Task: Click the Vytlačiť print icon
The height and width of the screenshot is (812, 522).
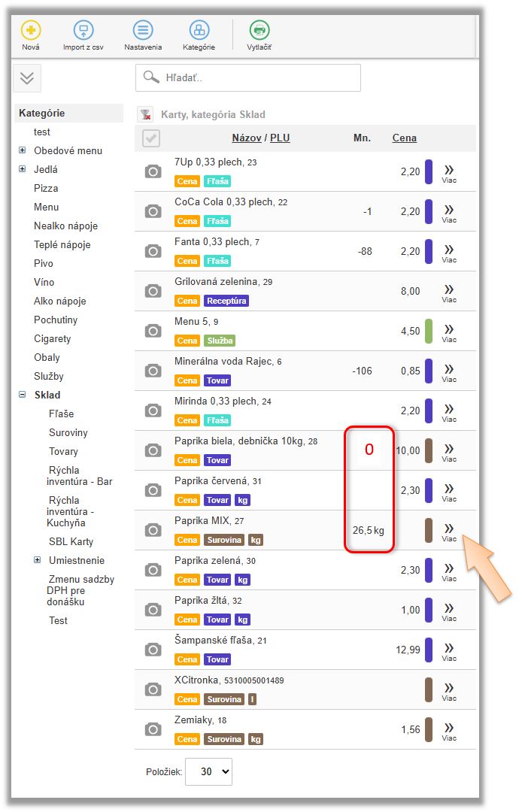Action: (x=259, y=31)
